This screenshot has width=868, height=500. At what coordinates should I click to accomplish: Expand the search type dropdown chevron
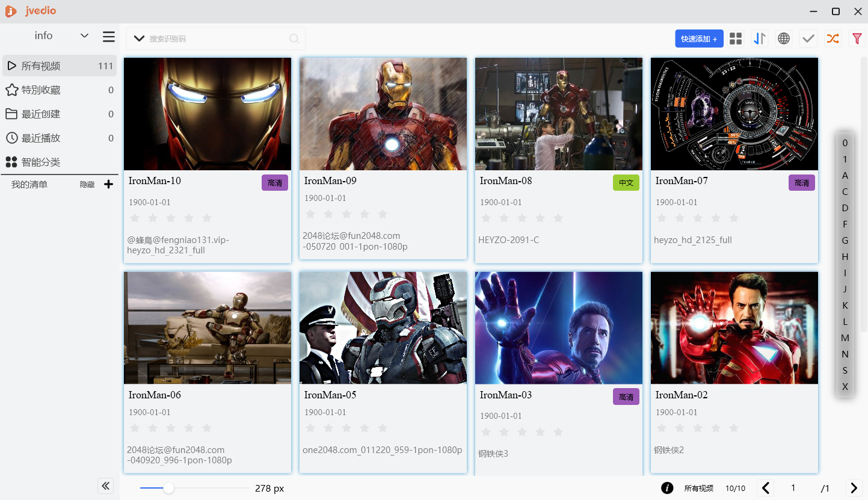(x=139, y=39)
